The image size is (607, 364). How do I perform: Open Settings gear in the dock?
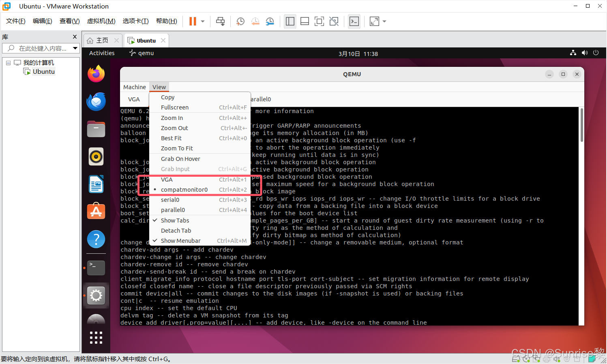point(96,295)
